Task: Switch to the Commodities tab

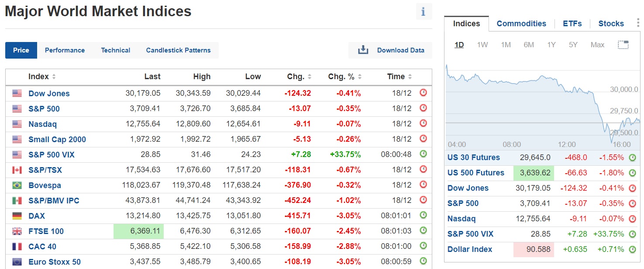Action: (x=521, y=24)
